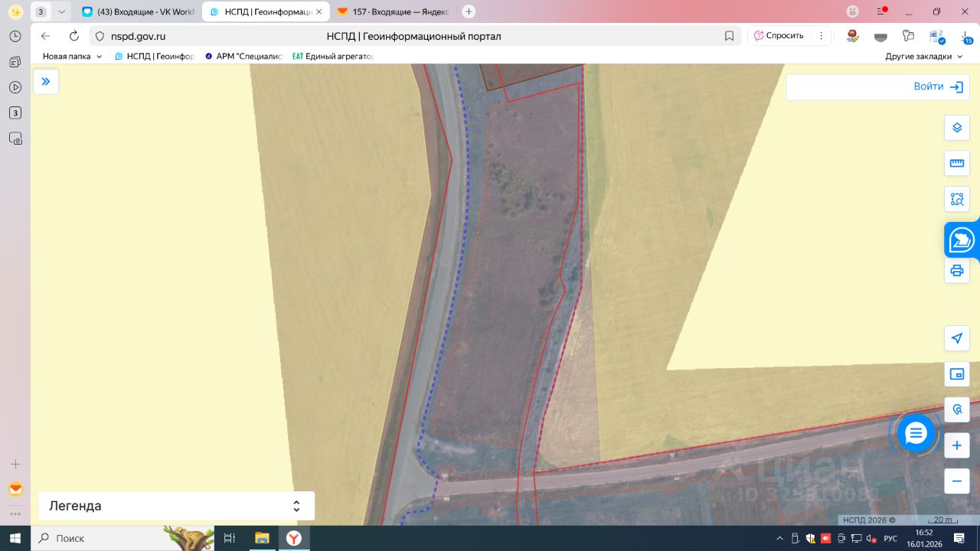This screenshot has width=980, height=551.
Task: Center map on my location
Action: [x=957, y=338]
